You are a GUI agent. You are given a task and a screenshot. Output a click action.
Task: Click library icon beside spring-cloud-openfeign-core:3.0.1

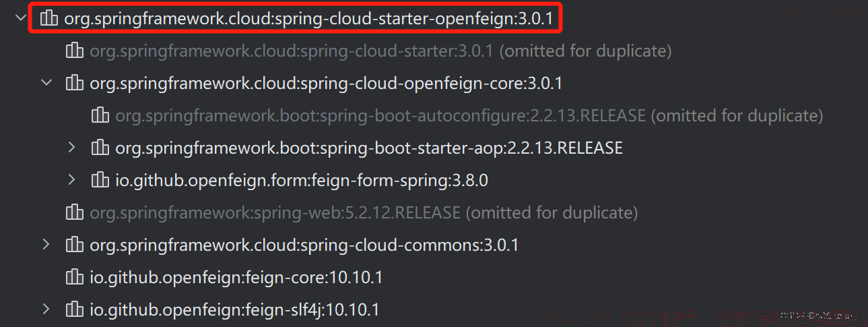click(x=74, y=83)
